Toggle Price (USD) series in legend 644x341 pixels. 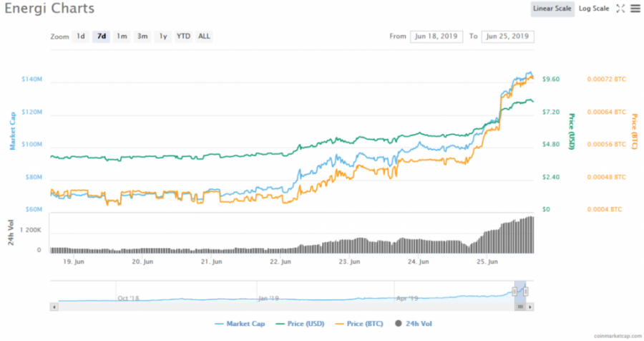pyautogui.click(x=301, y=324)
